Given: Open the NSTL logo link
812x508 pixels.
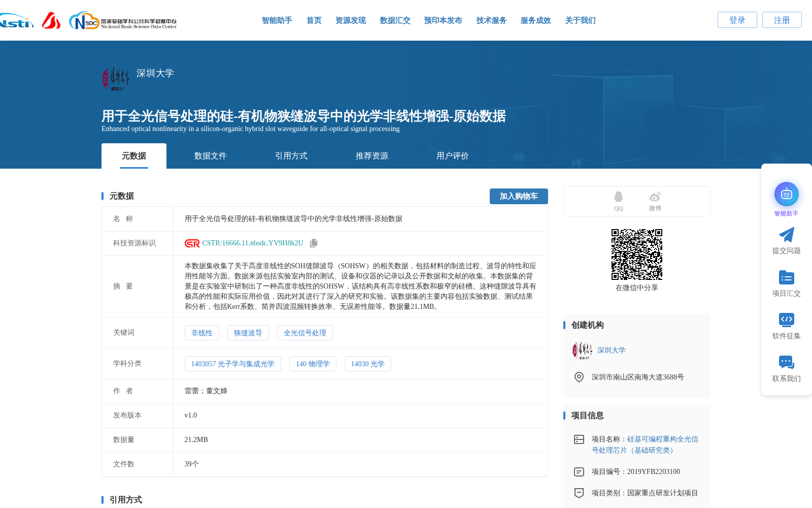Looking at the screenshot, I should 16,21.
